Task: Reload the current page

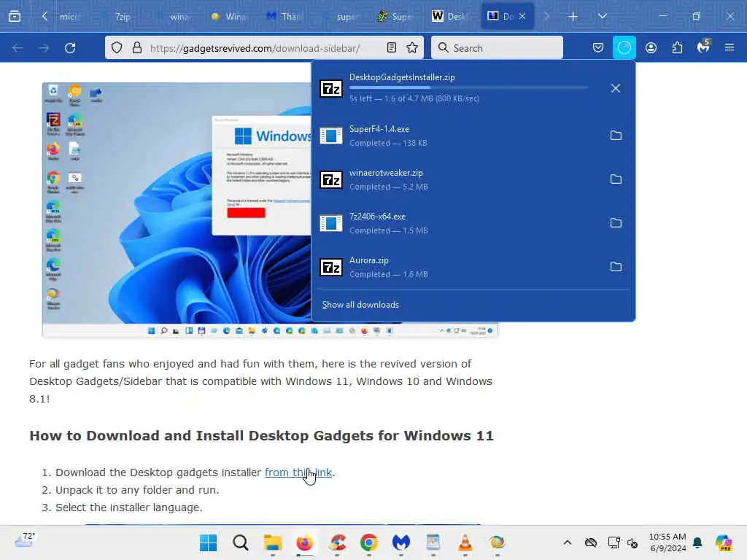Action: 70,48
